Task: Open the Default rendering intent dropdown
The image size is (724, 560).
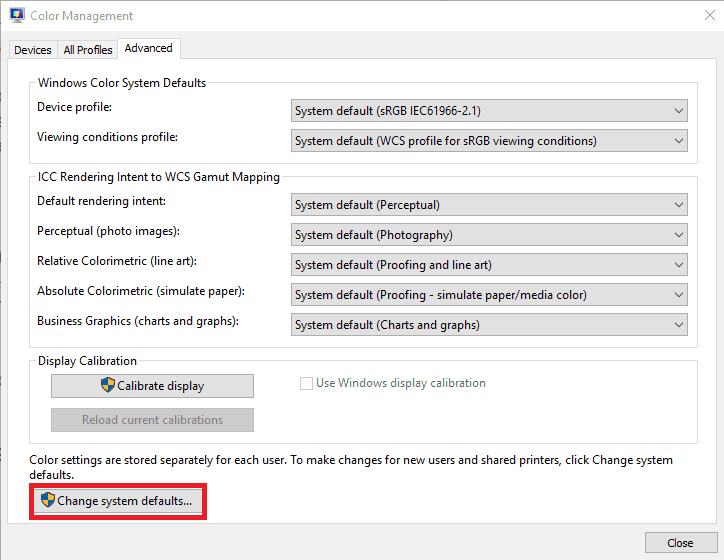Action: point(489,205)
